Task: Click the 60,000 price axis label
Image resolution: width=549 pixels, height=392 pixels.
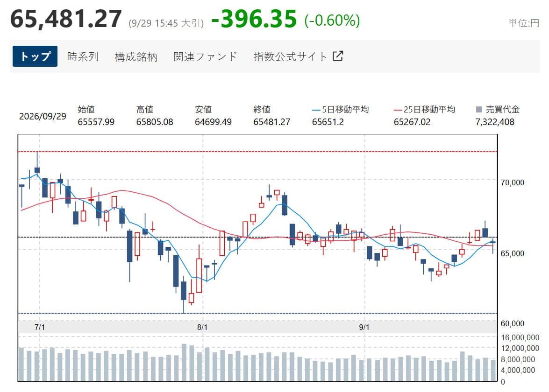Action: 512,323
